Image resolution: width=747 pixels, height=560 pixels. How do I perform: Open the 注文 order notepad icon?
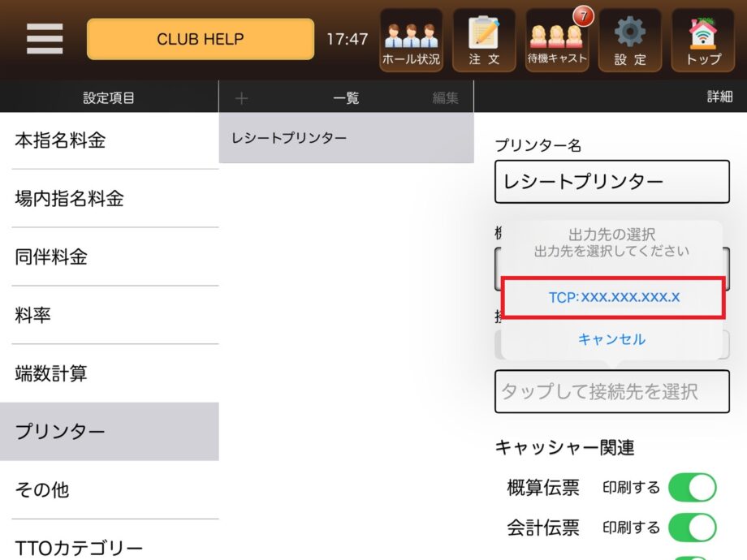coord(484,41)
